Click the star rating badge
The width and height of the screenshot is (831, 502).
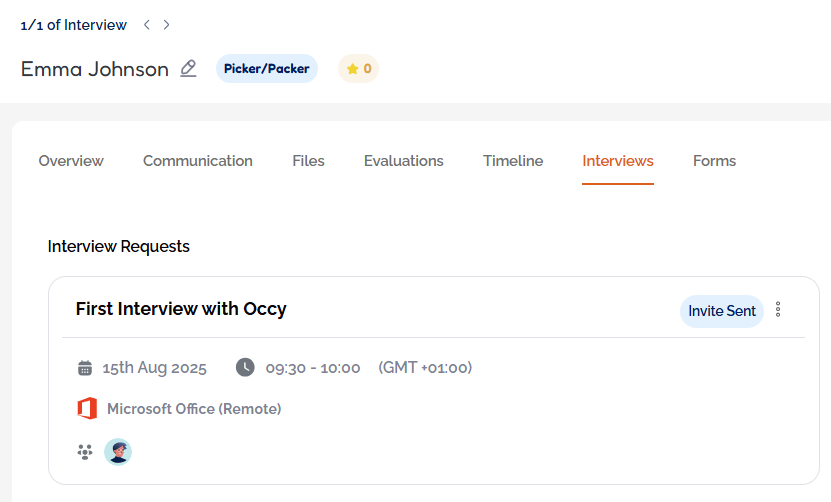click(x=358, y=69)
